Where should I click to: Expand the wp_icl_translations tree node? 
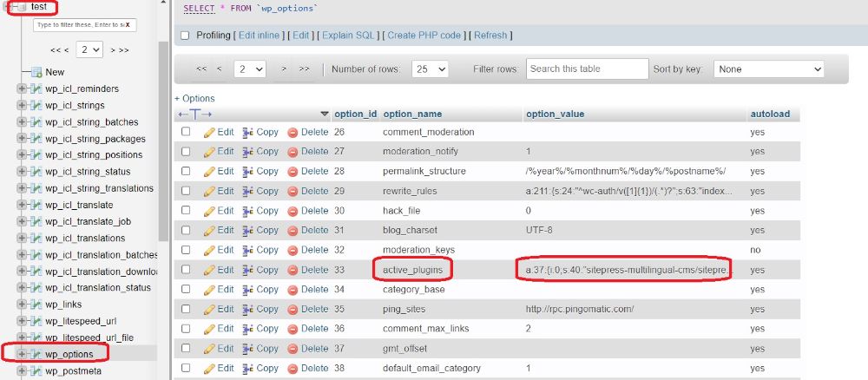(22, 238)
